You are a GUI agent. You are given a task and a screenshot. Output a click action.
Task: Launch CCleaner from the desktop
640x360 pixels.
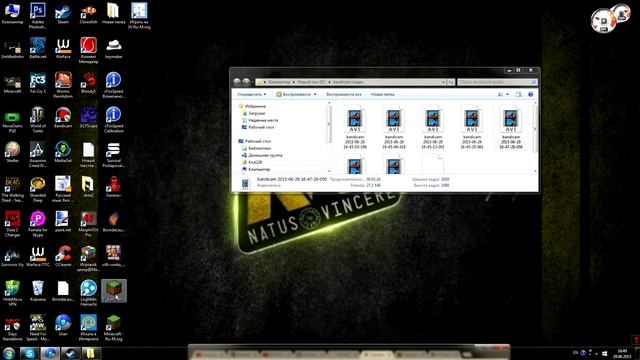click(x=63, y=256)
